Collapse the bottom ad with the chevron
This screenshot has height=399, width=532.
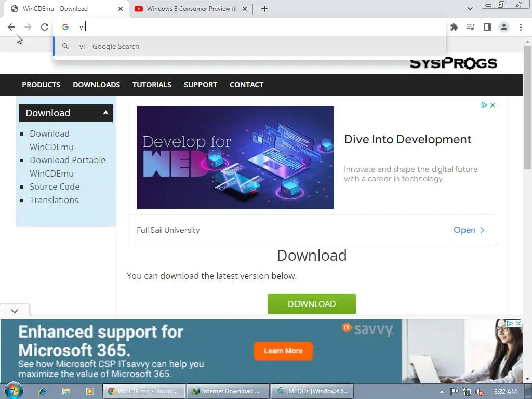(x=15, y=311)
